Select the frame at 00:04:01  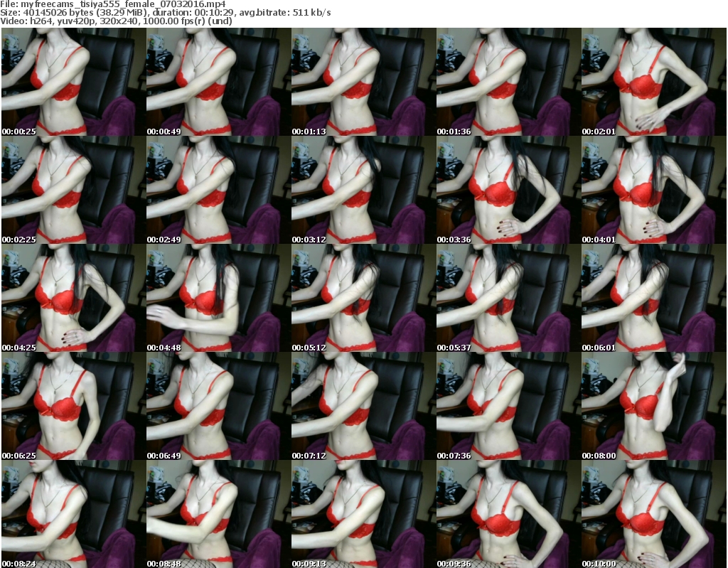(x=654, y=190)
